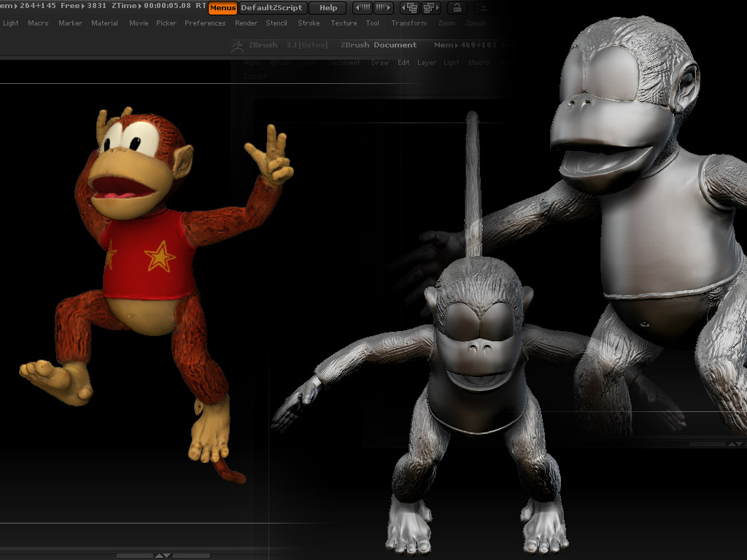Screen dimensions: 747x560
Task: Open the Tool menu
Action: (x=373, y=23)
